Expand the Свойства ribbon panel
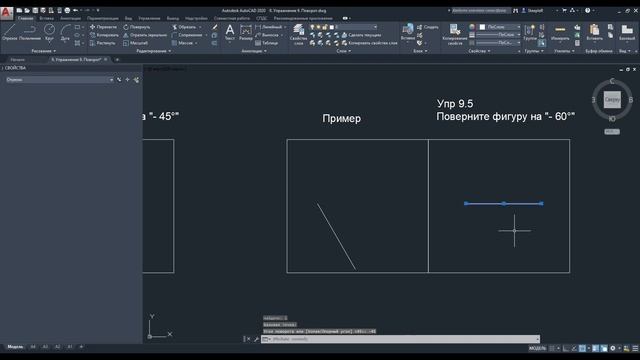 pos(479,51)
